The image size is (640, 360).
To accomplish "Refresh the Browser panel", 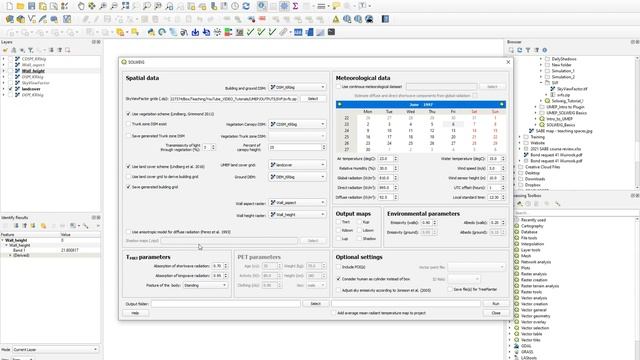I will [520, 50].
